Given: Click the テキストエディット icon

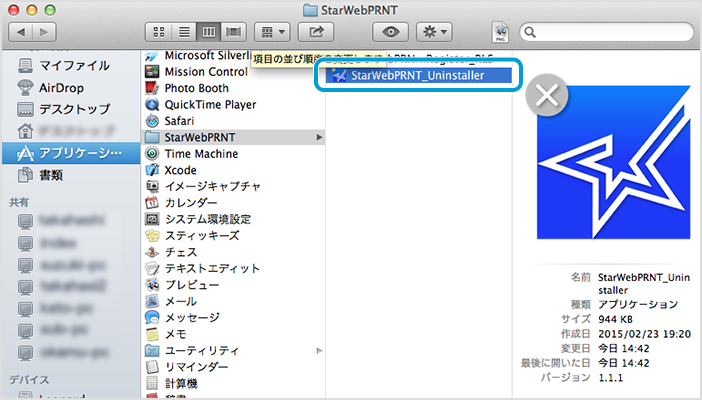Looking at the screenshot, I should (152, 268).
